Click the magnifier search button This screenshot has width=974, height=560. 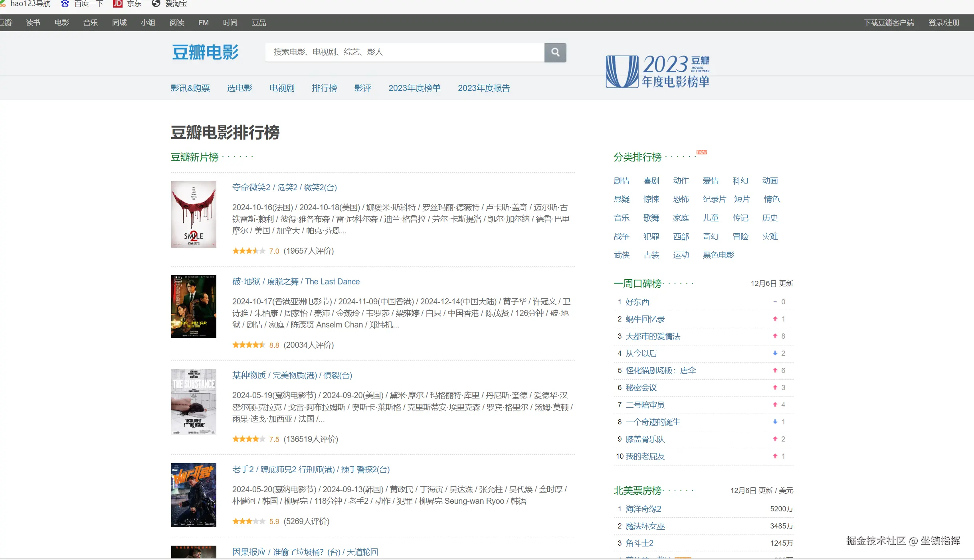[x=555, y=52]
